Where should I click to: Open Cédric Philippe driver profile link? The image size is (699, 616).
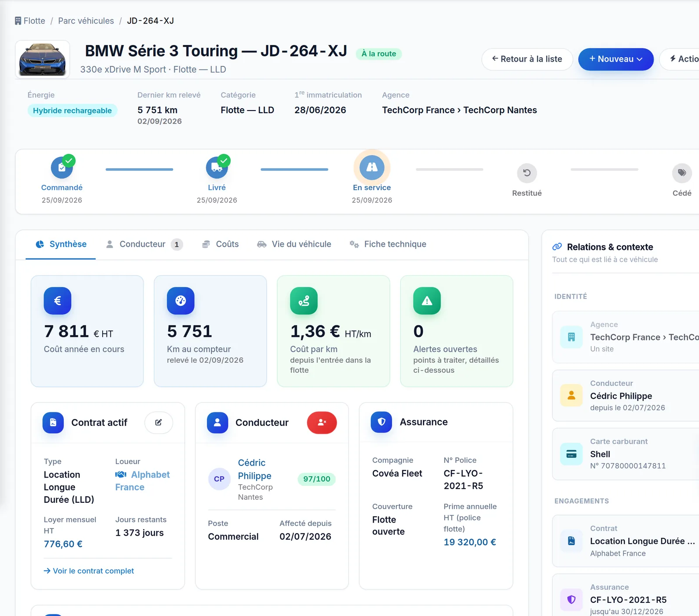(255, 469)
